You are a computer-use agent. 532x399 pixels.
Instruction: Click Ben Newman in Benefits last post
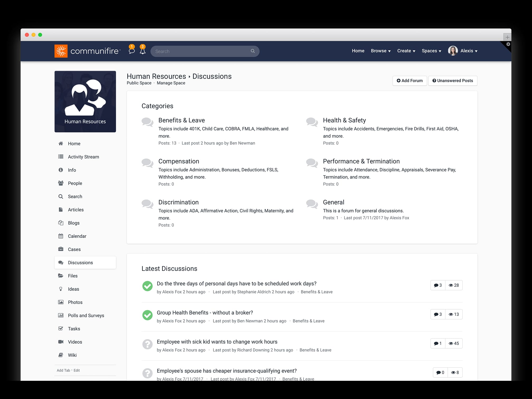coord(242,143)
